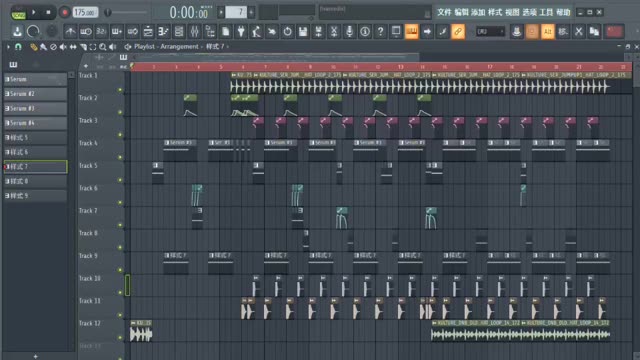
Task: Select the 样式 8 pattern entry
Action: 36,181
